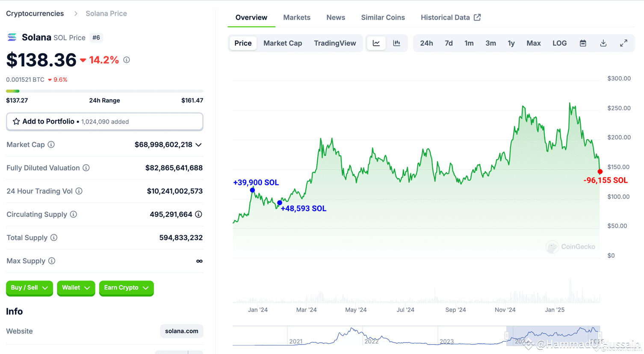Click the $161.47 range high value
This screenshot has width=644, height=354.
point(192,100)
